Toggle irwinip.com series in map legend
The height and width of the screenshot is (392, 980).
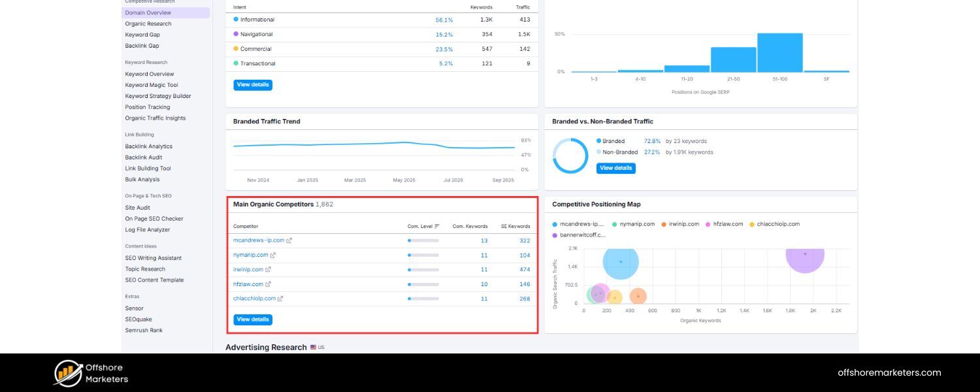pyautogui.click(x=682, y=224)
